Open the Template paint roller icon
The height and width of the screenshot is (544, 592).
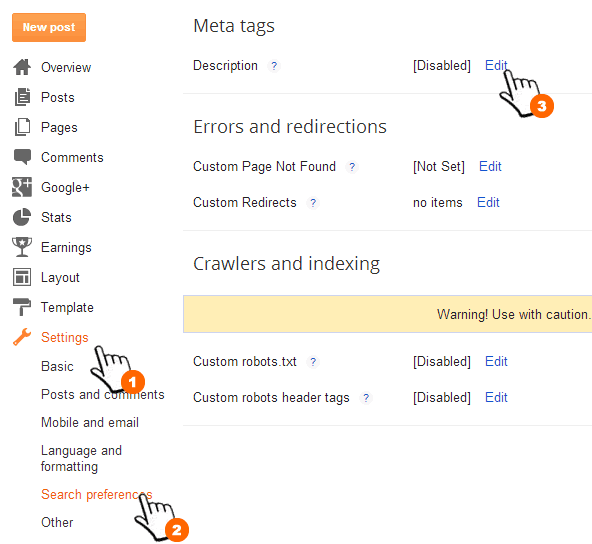(x=22, y=307)
